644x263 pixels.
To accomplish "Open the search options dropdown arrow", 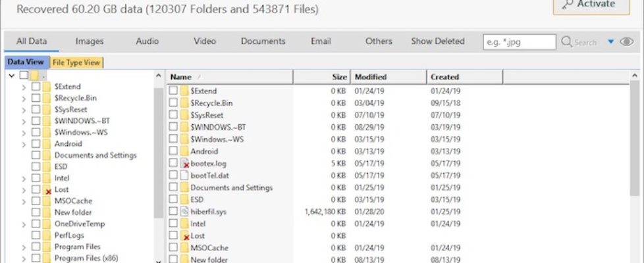I will pyautogui.click(x=610, y=42).
